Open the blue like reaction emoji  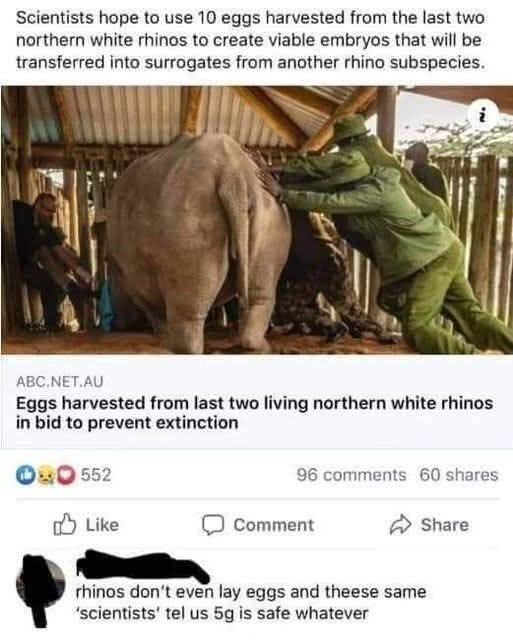tap(25, 476)
